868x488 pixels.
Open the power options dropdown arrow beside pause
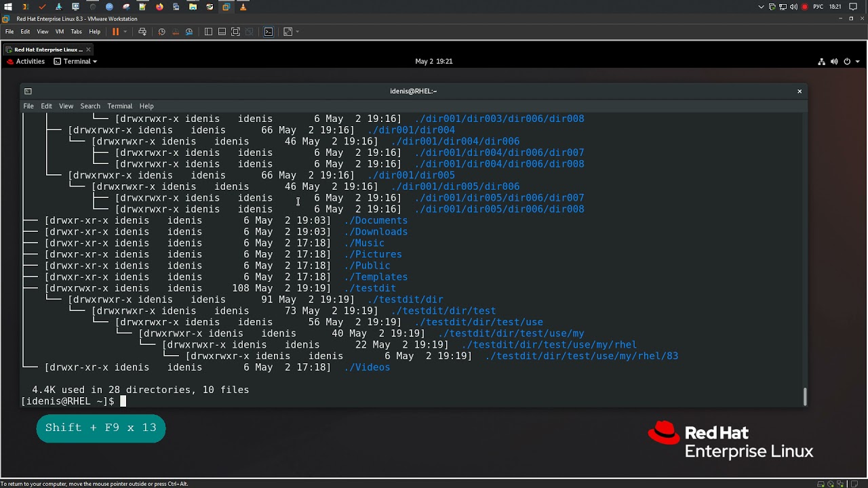(125, 31)
